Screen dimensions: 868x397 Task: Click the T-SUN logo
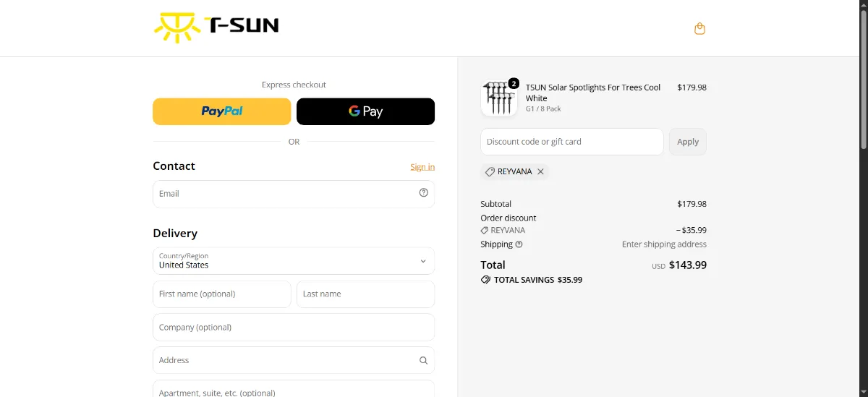(x=216, y=27)
